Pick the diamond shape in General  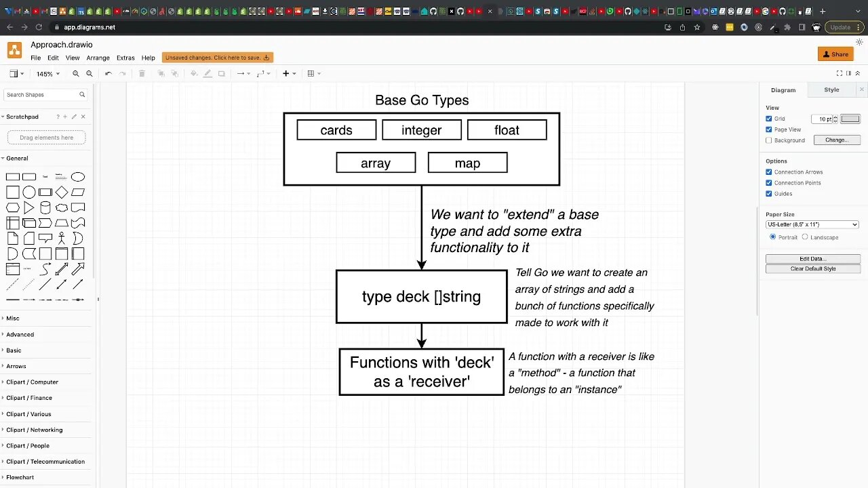coord(62,192)
